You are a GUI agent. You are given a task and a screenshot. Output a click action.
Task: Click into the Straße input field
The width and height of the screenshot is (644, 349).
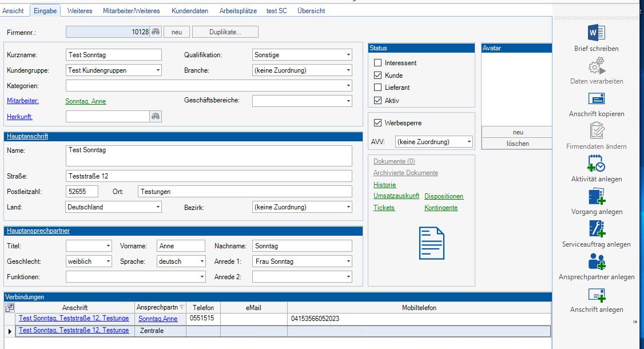click(209, 176)
